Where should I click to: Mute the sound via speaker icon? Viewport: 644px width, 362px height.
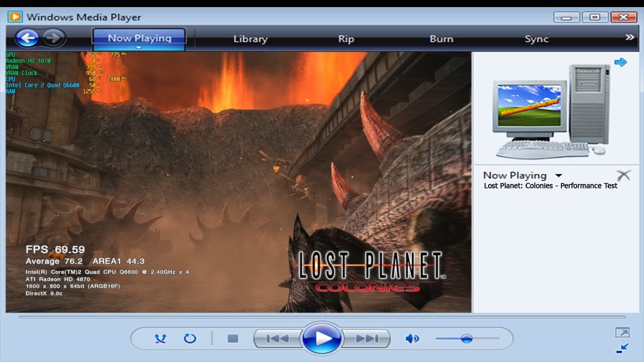(412, 338)
